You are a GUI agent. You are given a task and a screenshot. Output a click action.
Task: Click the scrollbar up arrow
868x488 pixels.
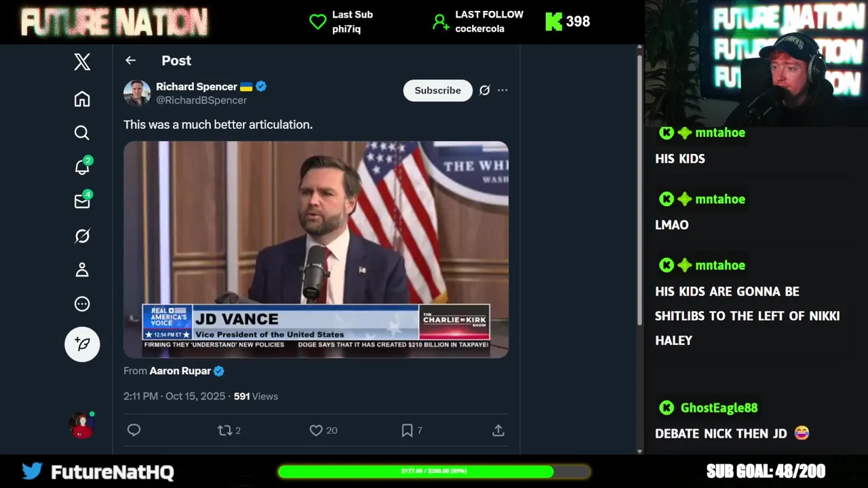click(639, 48)
